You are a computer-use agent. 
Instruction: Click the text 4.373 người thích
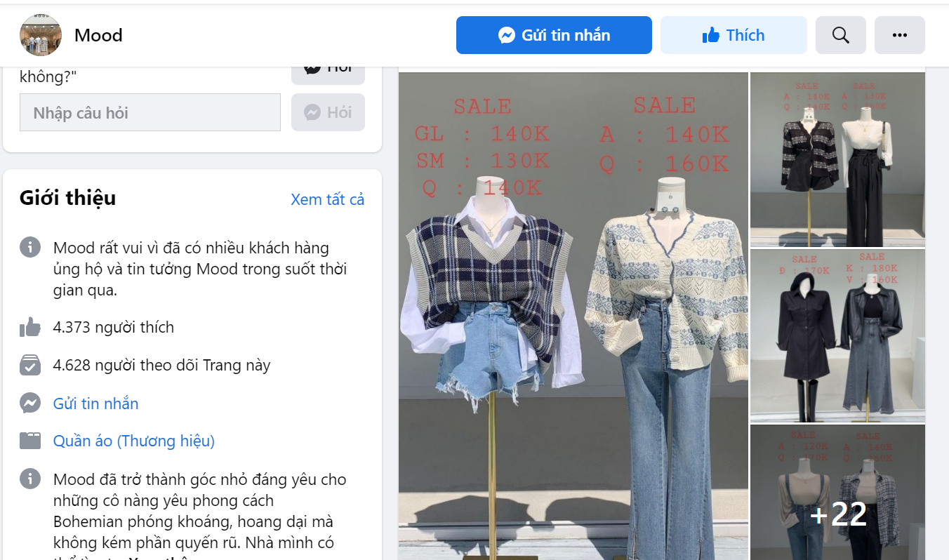click(114, 327)
